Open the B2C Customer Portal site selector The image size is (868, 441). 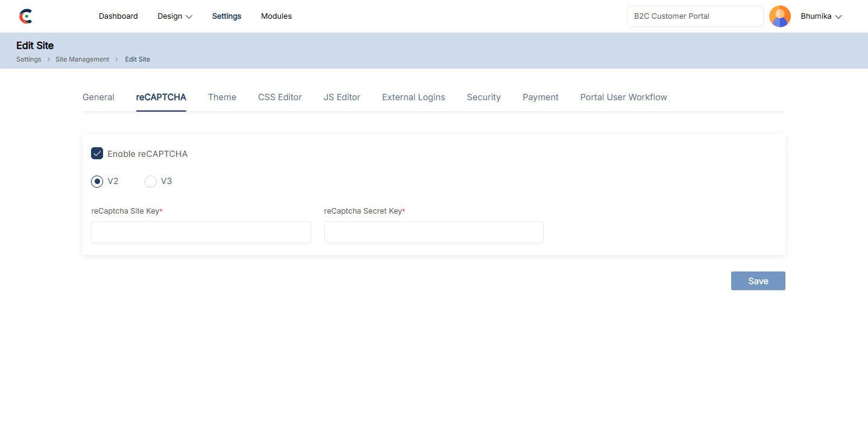(694, 16)
